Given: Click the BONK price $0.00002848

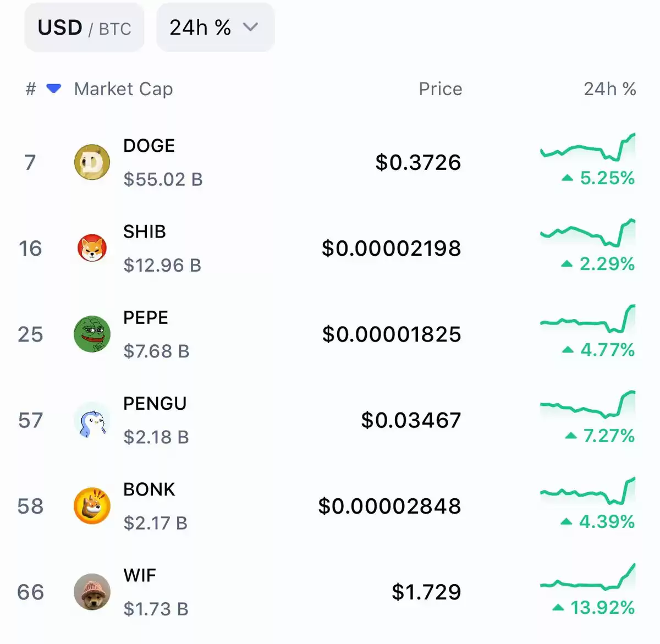Looking at the screenshot, I should point(389,506).
